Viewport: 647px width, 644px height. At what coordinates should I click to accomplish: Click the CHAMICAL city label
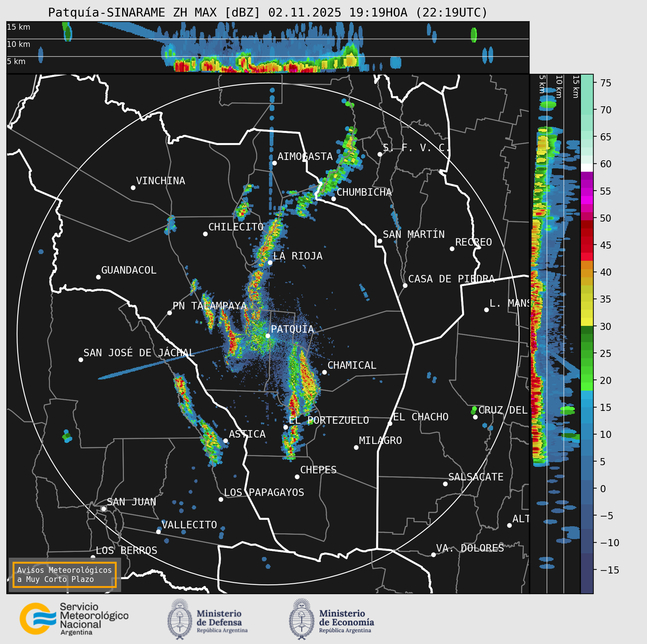pyautogui.click(x=352, y=365)
